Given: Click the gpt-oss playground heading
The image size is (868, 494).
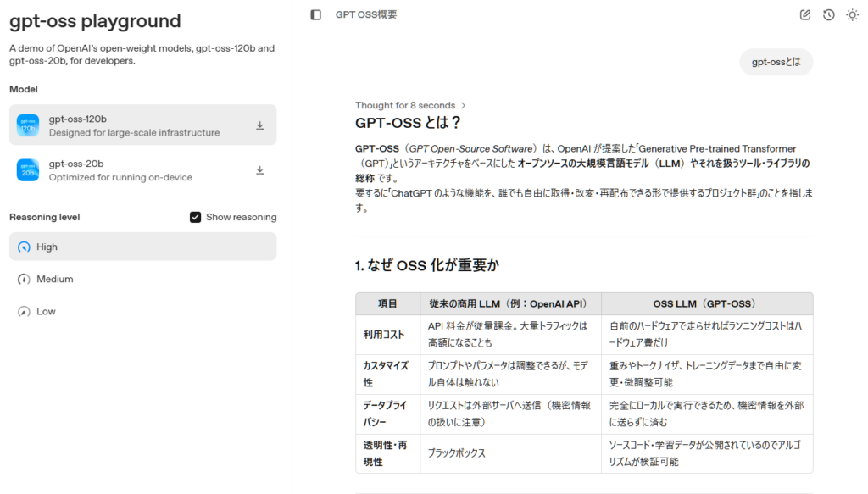Looking at the screenshot, I should click(x=95, y=21).
